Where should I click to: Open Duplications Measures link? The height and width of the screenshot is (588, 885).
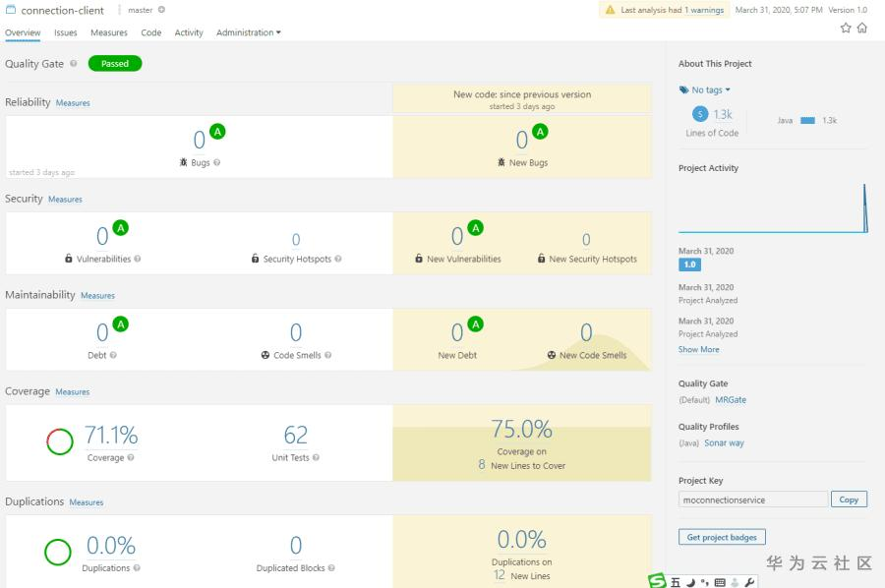click(x=87, y=502)
